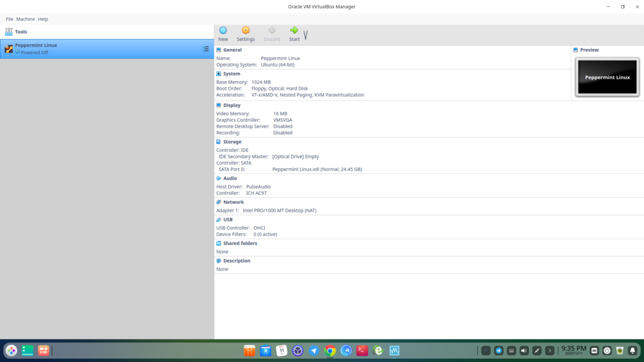Open the Machine menu
Screen dimensions: 644x362
[x=25, y=19]
